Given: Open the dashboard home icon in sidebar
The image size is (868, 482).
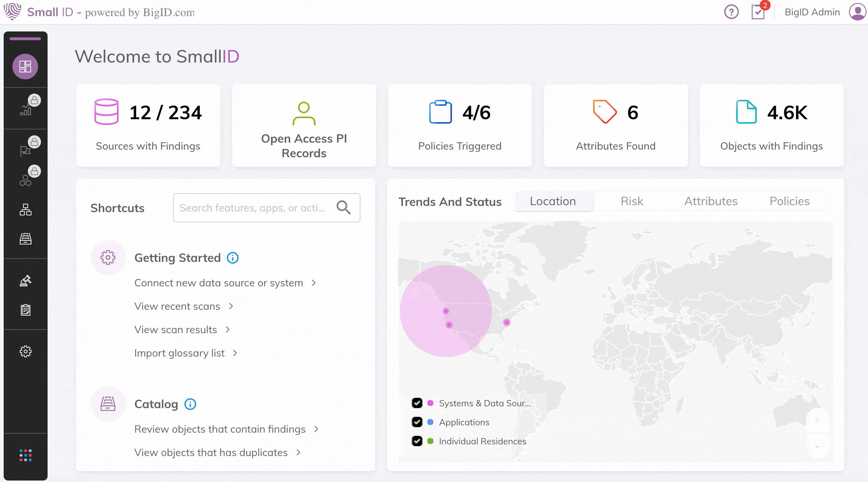Looking at the screenshot, I should (x=25, y=67).
